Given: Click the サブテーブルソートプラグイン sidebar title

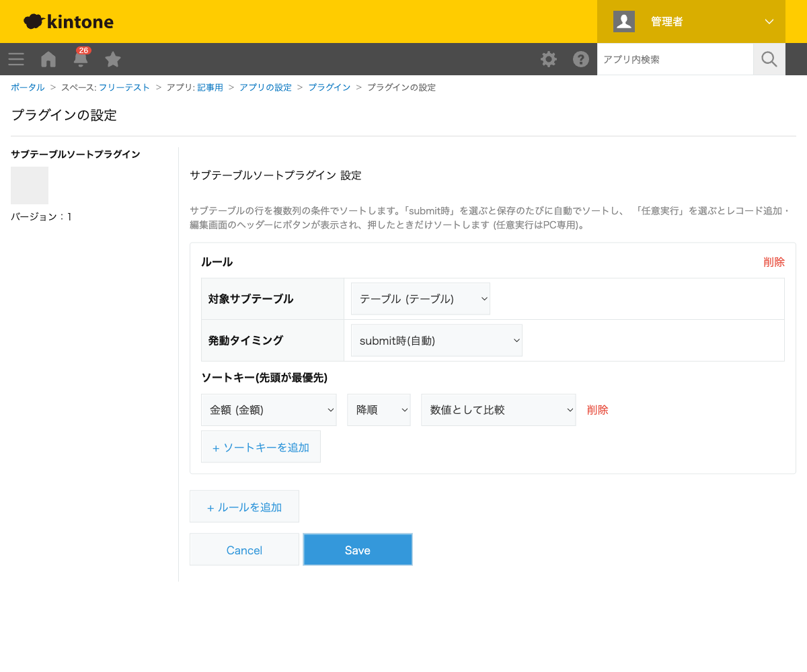Looking at the screenshot, I should [75, 154].
